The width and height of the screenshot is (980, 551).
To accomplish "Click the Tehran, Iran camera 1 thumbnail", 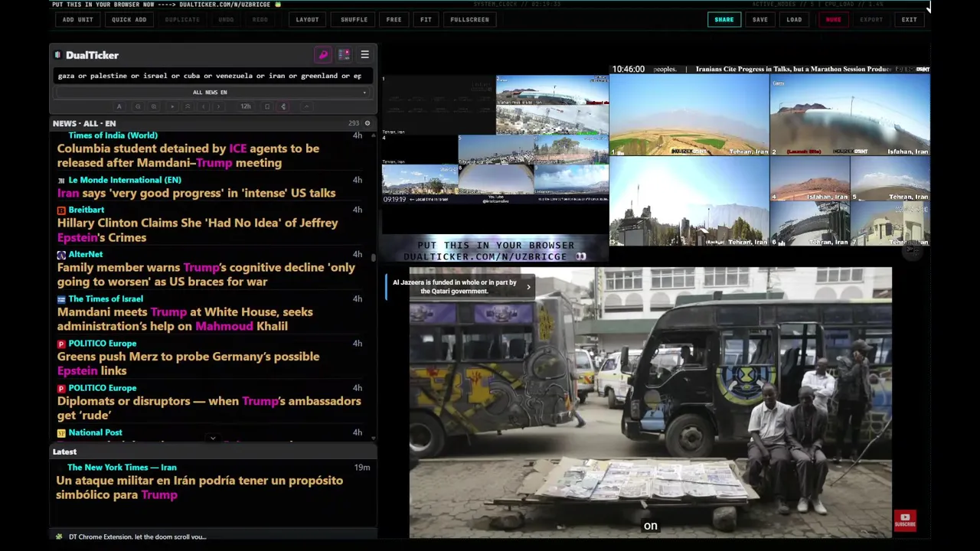I will coord(689,115).
